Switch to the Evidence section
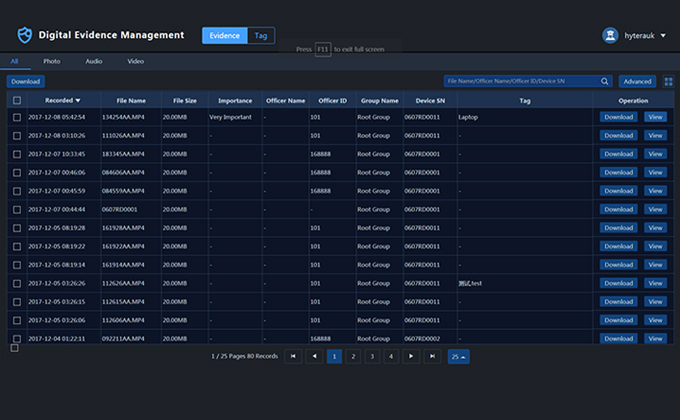 point(225,36)
